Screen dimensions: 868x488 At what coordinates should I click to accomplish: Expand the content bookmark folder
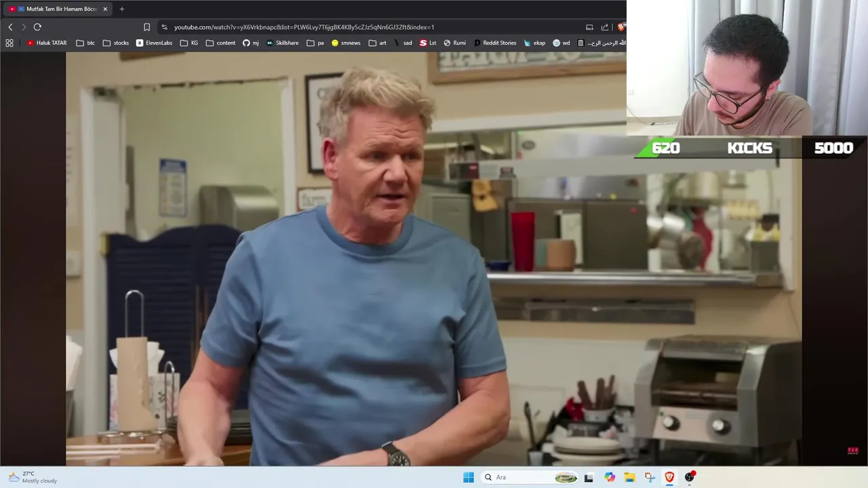coord(221,43)
